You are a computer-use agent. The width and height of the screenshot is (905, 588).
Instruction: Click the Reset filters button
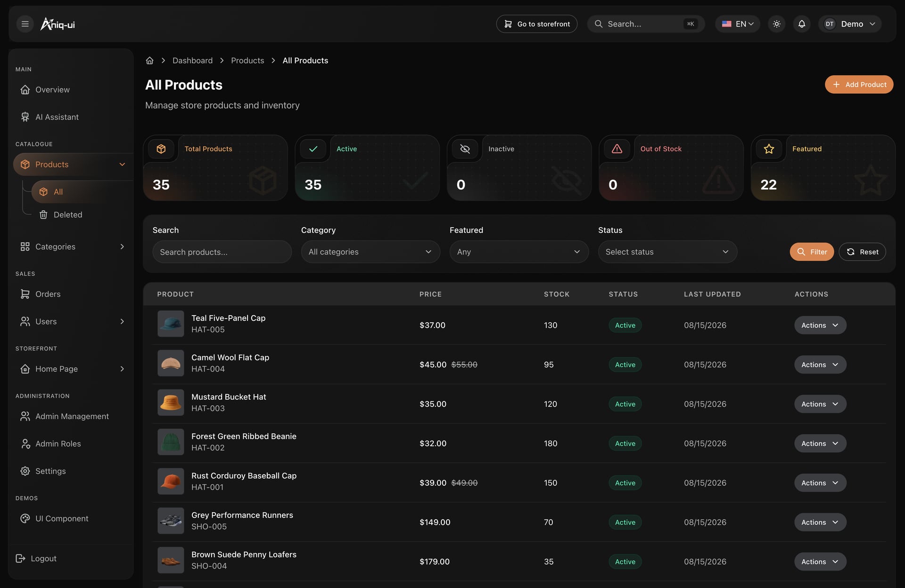862,252
